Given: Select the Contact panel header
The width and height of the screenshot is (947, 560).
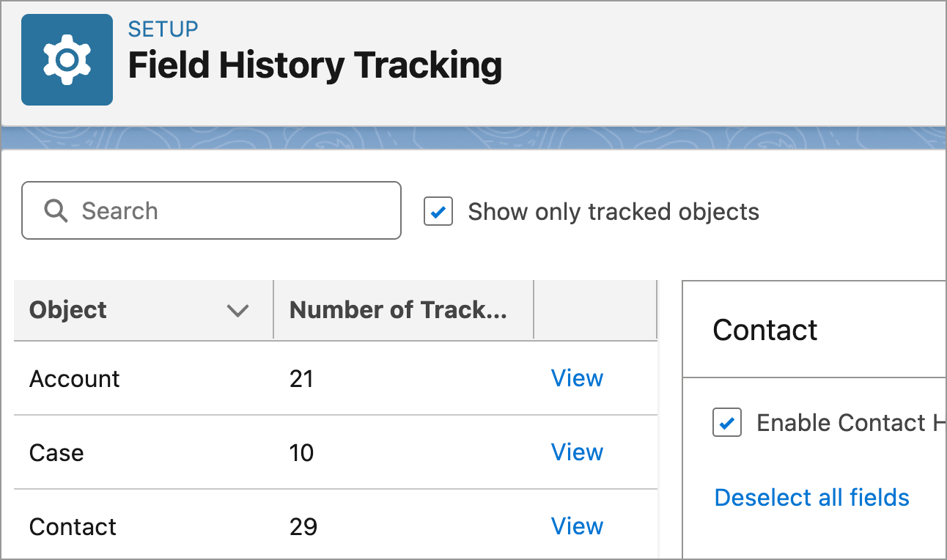Looking at the screenshot, I should (x=765, y=331).
